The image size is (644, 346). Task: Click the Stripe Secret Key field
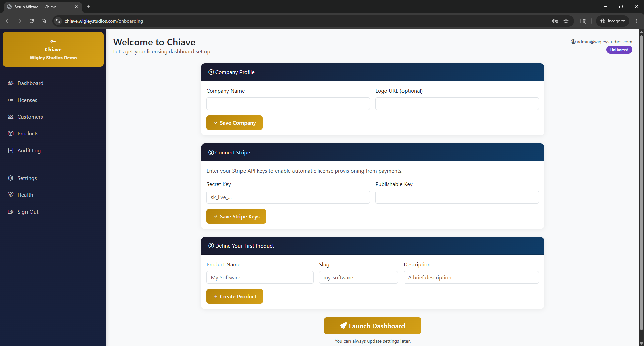[288, 197]
